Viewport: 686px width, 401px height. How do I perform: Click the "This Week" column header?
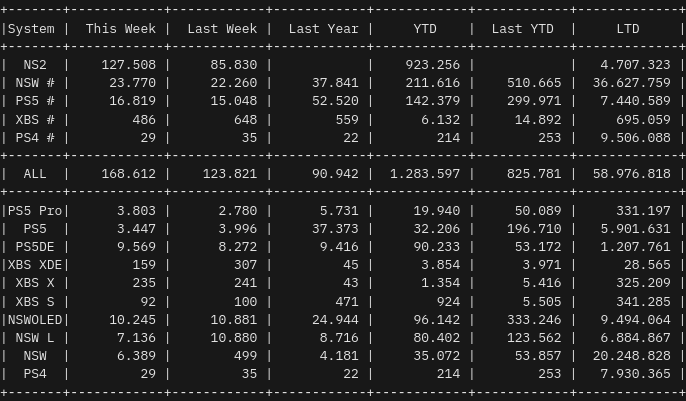[120, 29]
